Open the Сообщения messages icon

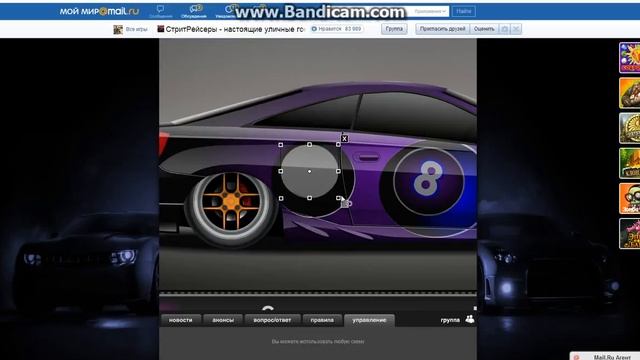(x=160, y=11)
